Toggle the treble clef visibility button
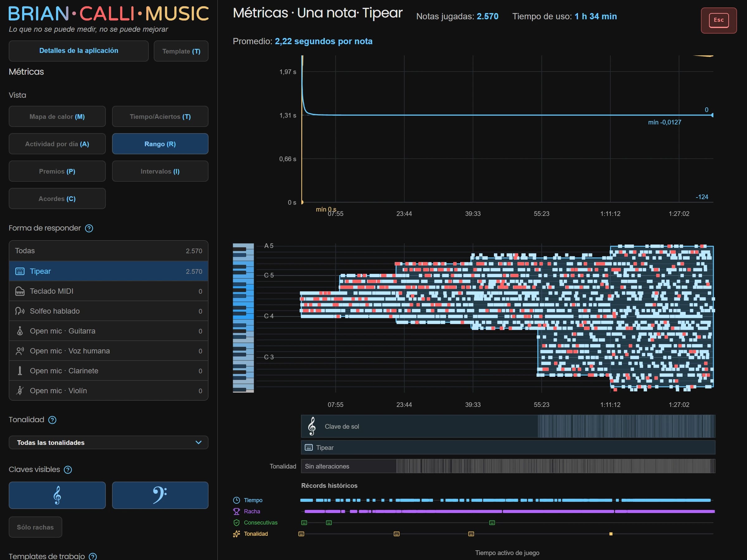 point(57,495)
